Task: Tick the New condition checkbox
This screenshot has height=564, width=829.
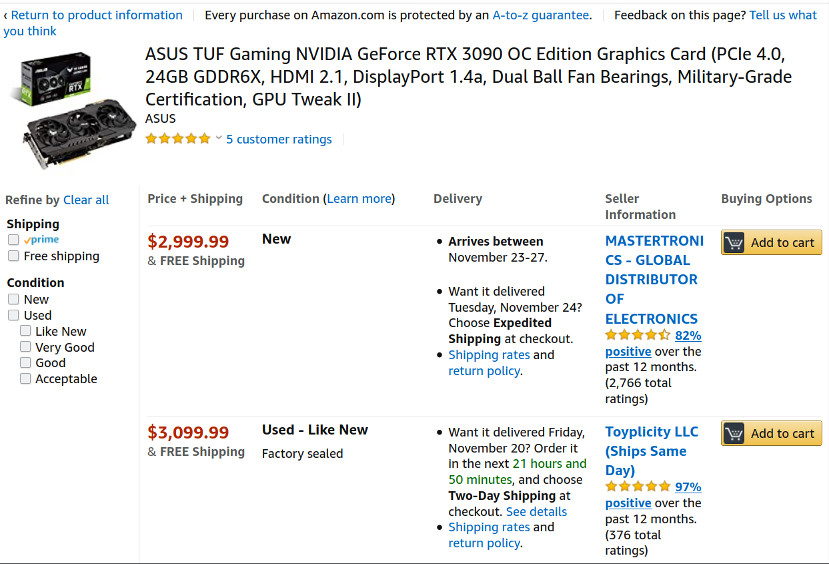Action: [x=14, y=299]
